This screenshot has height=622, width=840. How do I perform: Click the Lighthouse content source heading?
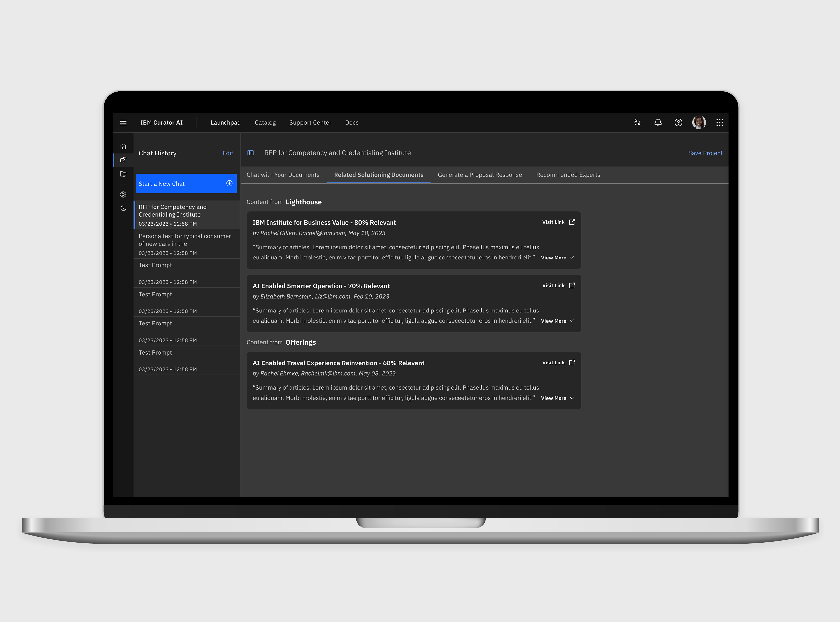[x=303, y=202]
